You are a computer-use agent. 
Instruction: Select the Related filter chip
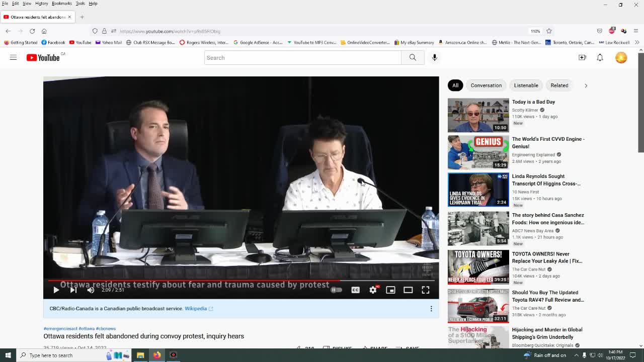(x=559, y=85)
